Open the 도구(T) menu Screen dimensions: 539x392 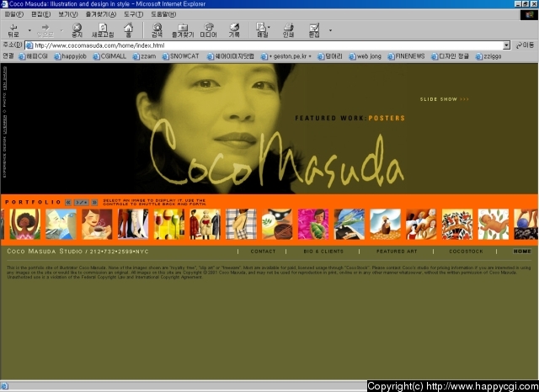tap(133, 14)
